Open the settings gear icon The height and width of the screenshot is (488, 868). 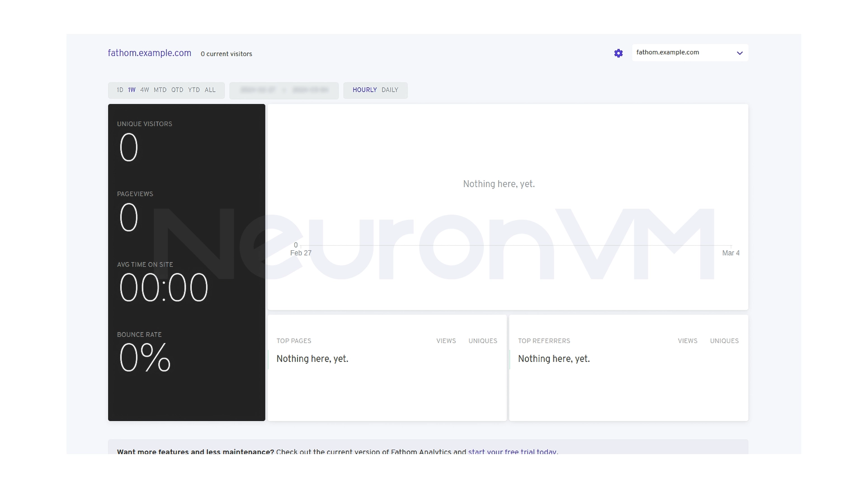(618, 53)
